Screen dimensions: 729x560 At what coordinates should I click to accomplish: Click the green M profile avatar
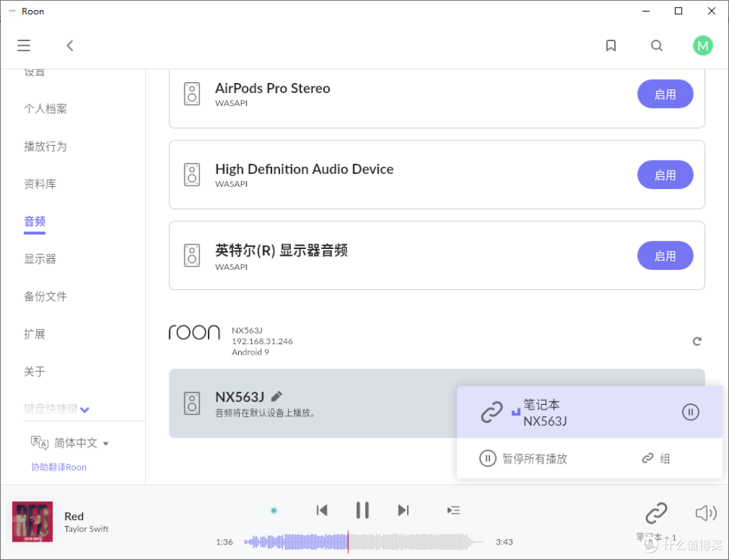pos(703,46)
